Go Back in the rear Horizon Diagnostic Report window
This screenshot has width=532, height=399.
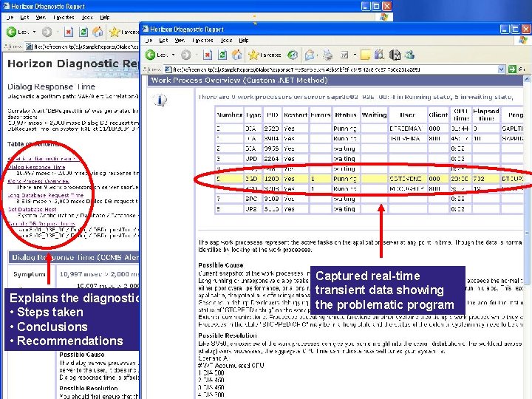coord(11,32)
